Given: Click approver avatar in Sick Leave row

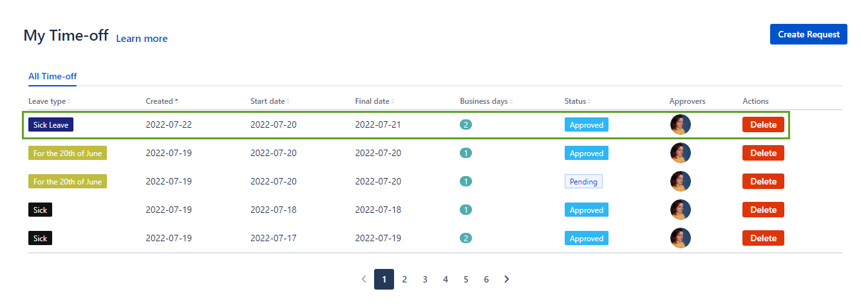Looking at the screenshot, I should click(680, 124).
